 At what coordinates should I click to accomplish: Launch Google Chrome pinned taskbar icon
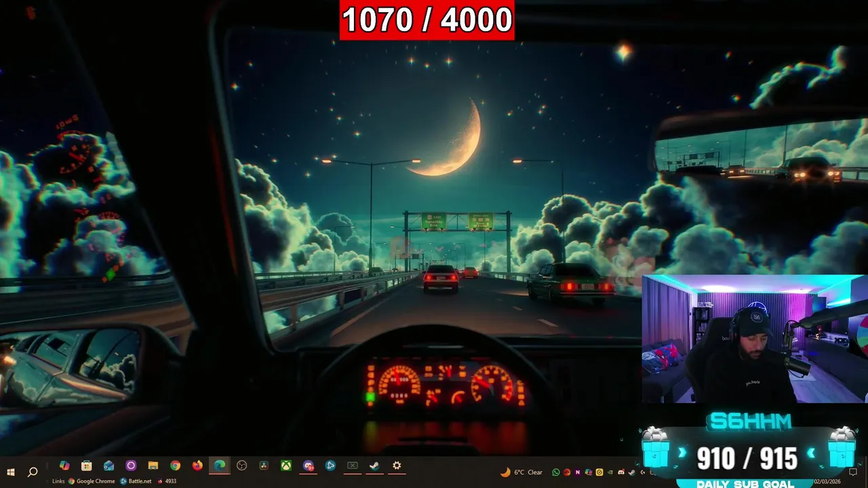tap(175, 466)
